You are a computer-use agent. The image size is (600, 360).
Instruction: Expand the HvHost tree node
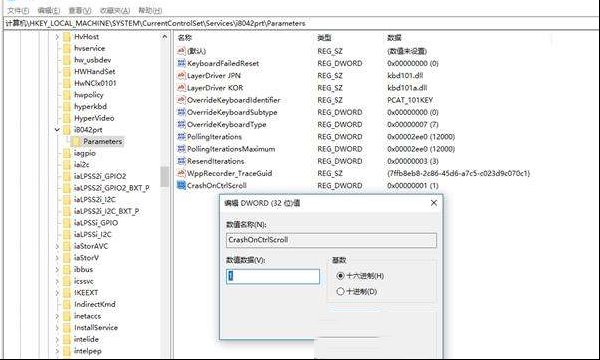(57, 37)
